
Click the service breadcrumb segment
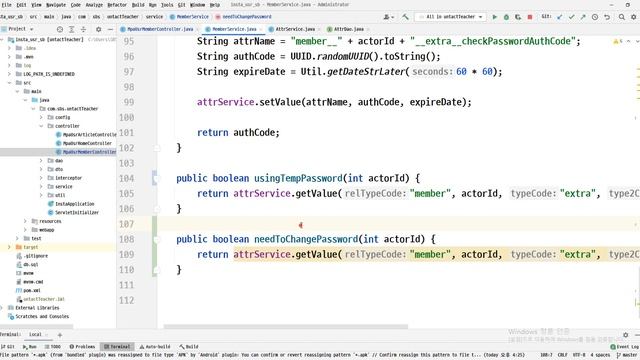point(154,17)
